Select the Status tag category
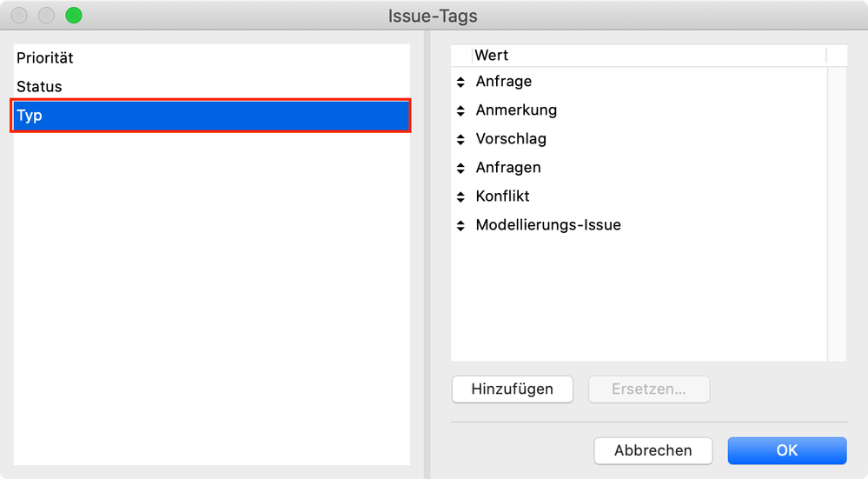 [x=40, y=87]
